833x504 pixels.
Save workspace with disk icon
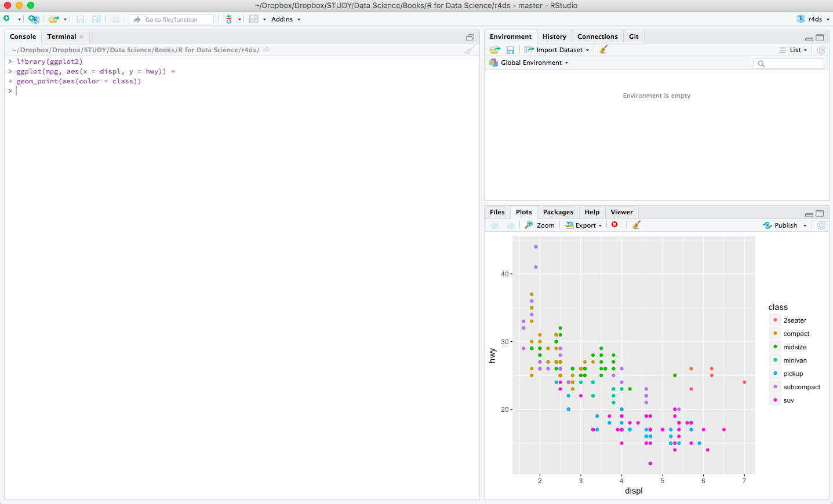(x=511, y=50)
